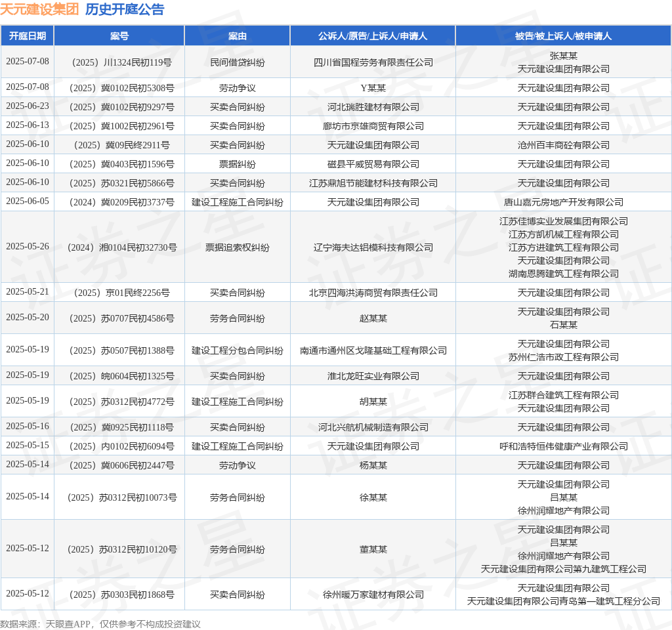Select the 票据追索权纠纷 case reason cell
The height and width of the screenshot is (630, 672).
(238, 247)
